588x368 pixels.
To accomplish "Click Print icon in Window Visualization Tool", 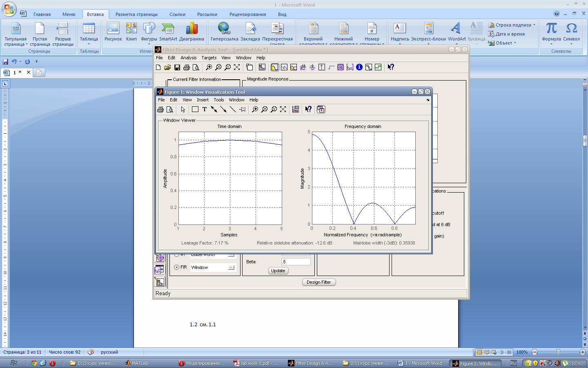I will (x=160, y=110).
